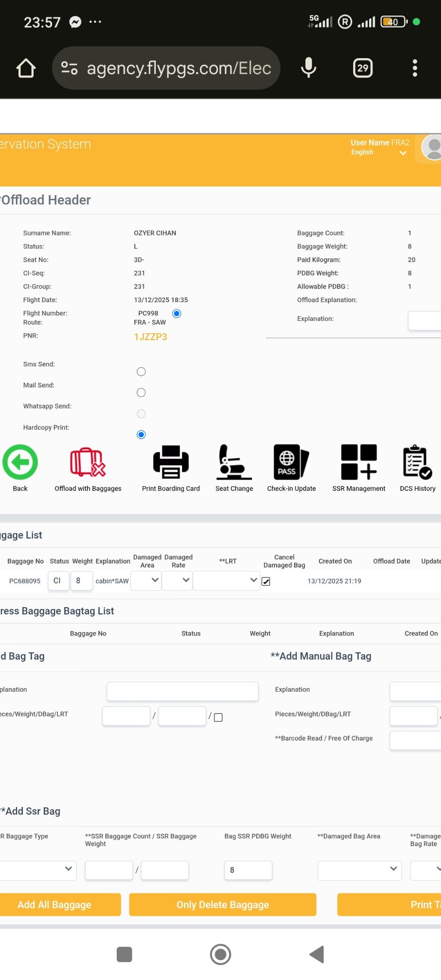Toggle the Cancel Damaged Bag checkbox
441x980 pixels.
[x=266, y=582]
